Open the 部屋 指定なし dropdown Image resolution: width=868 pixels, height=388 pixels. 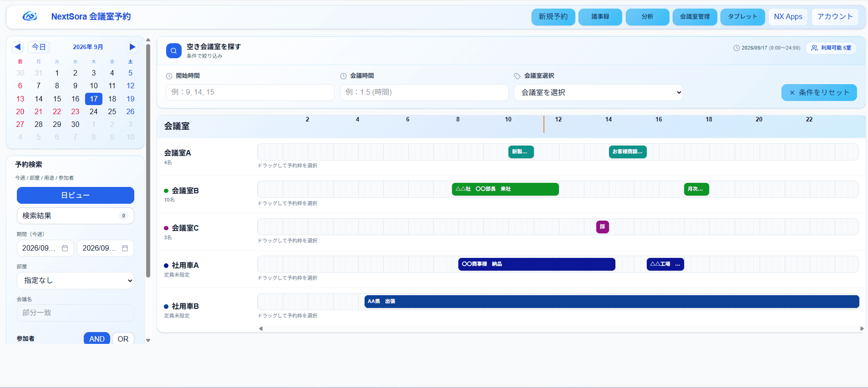point(76,281)
